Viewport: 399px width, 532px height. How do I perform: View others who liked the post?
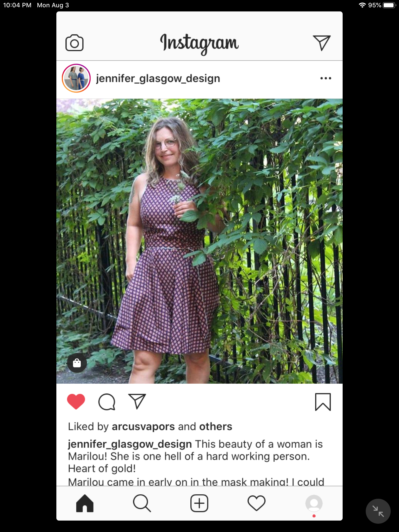[x=216, y=427]
